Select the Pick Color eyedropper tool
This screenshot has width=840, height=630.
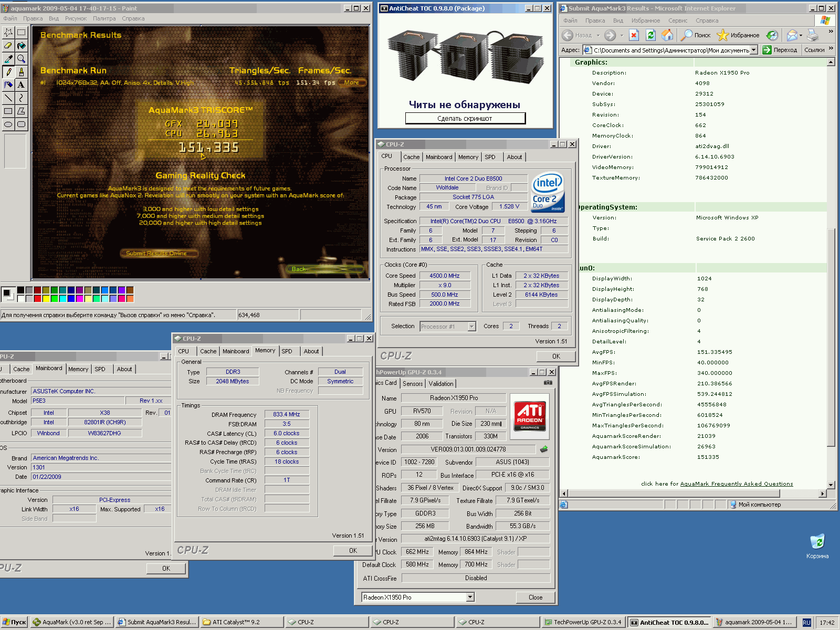coord(8,58)
